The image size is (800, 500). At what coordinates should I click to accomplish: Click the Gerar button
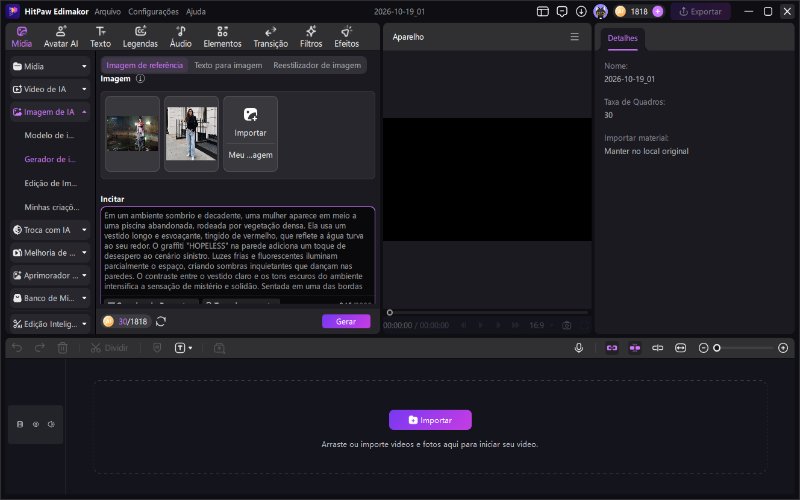tap(346, 321)
